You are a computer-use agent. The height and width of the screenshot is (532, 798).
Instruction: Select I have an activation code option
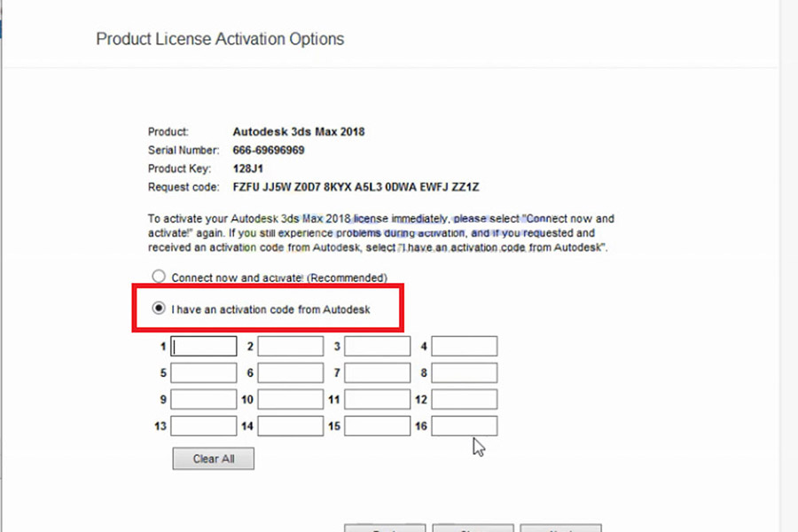click(159, 309)
